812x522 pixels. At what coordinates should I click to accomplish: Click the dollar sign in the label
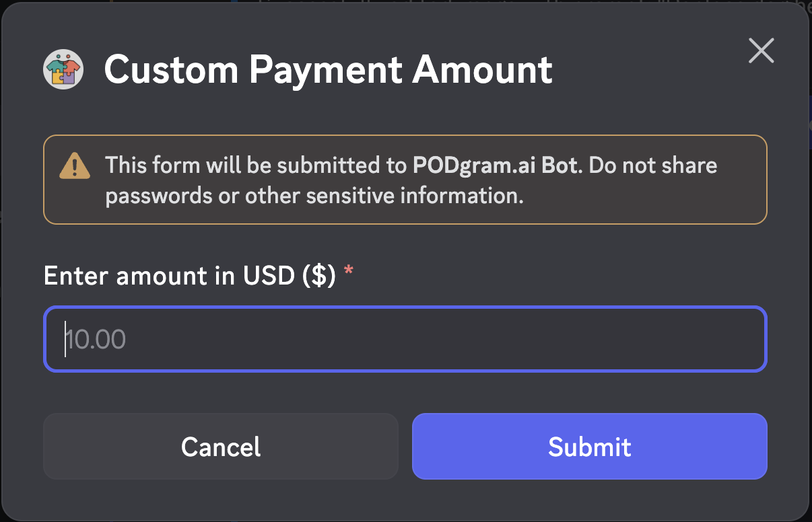pos(319,276)
